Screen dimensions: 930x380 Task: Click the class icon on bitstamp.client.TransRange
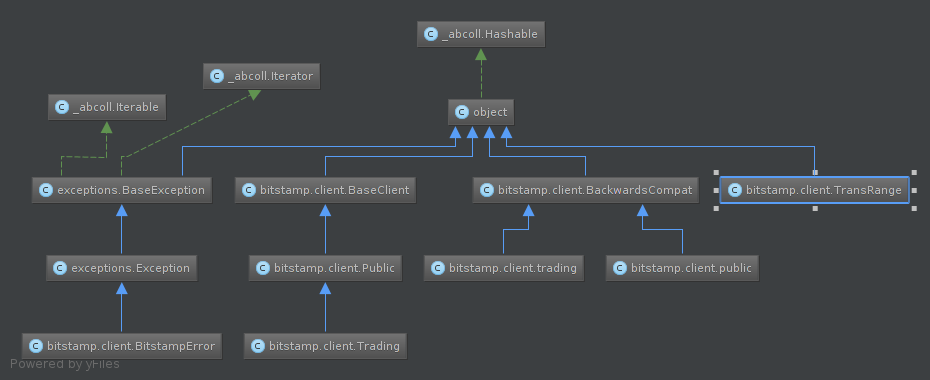[735, 190]
